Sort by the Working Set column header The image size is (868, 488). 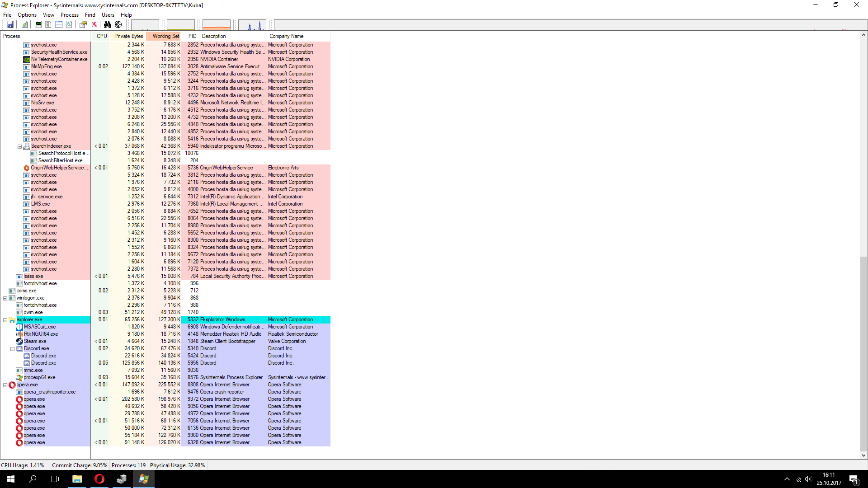click(x=164, y=36)
